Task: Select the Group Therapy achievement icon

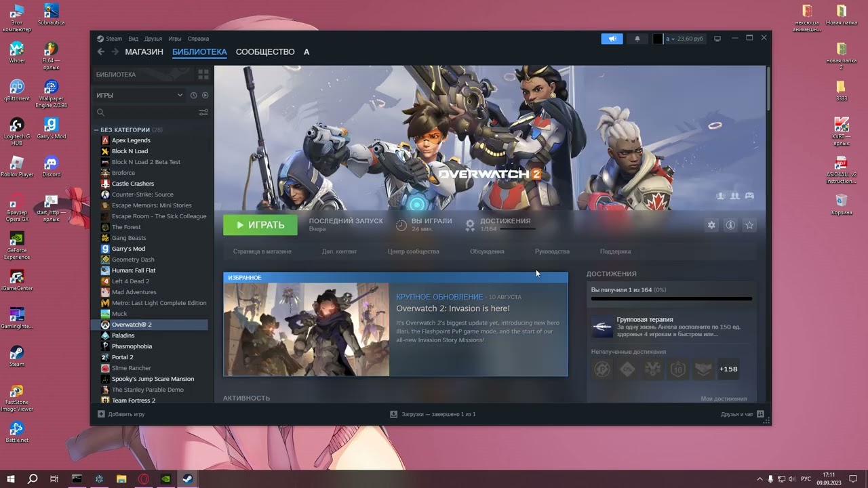Action: (x=602, y=327)
